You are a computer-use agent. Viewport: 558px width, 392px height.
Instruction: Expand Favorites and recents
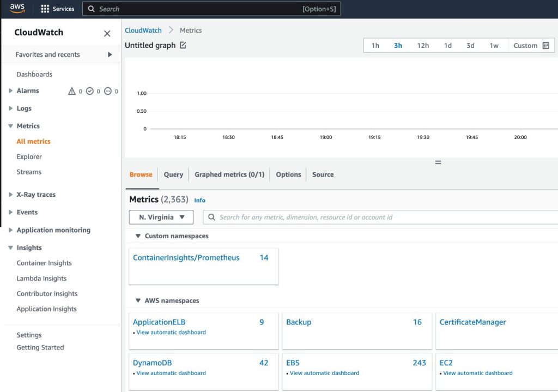[x=110, y=55]
